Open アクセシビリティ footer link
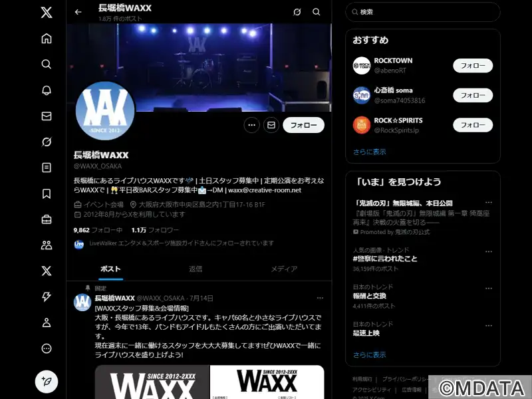 coord(372,390)
